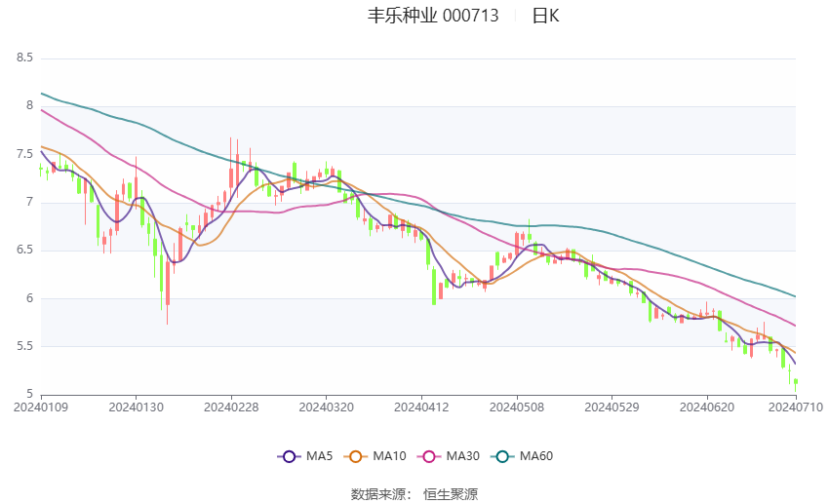The image size is (829, 504).
Task: Select the 5 value on the y-axis
Action: (29, 394)
